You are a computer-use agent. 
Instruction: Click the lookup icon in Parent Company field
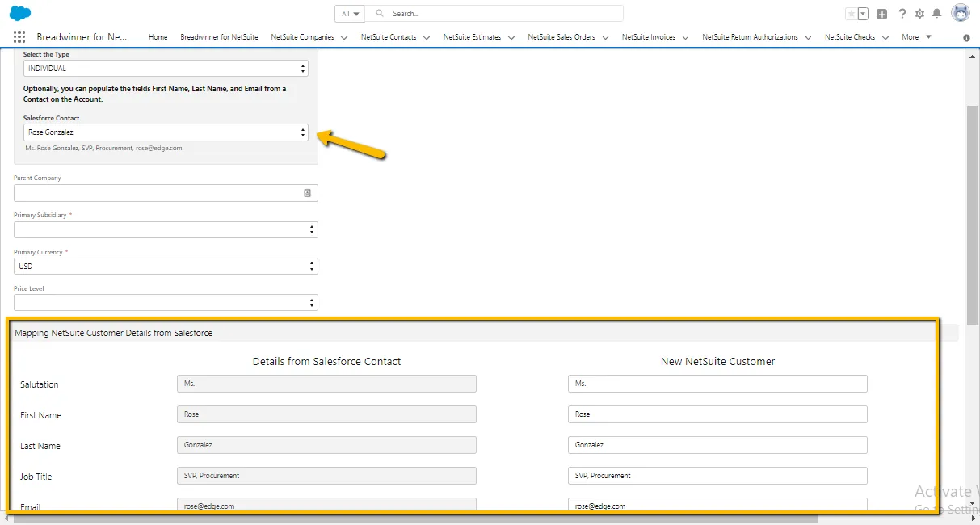308,193
